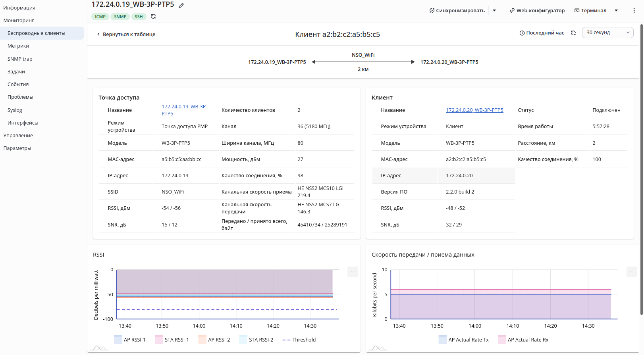Image resolution: width=644 pixels, height=355 pixels.
Task: Toggle Threshold line in RSSI legend
Action: point(299,340)
